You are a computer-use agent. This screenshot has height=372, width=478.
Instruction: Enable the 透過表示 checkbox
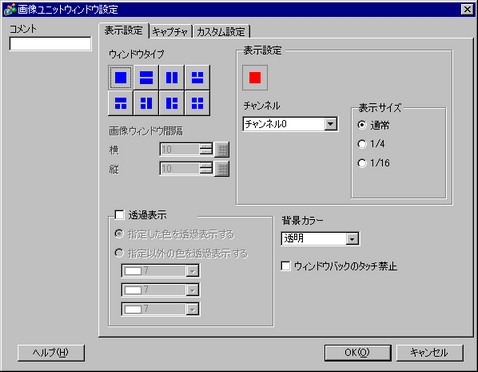click(x=119, y=214)
